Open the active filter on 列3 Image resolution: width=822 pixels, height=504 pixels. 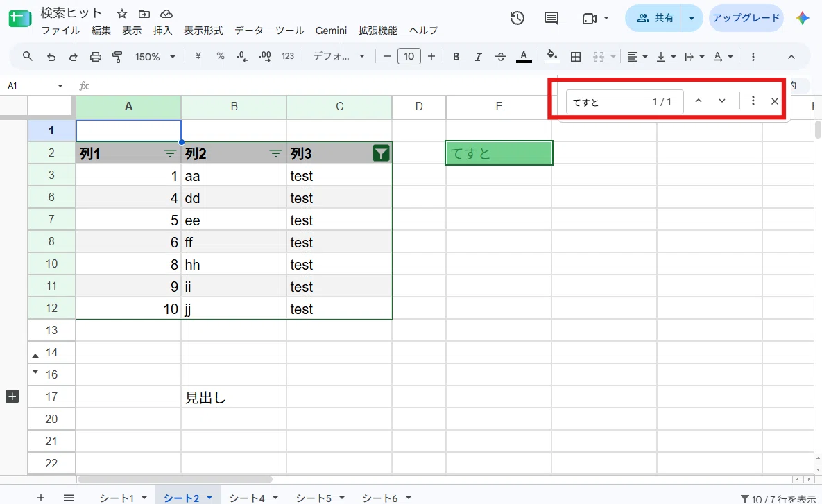click(381, 153)
